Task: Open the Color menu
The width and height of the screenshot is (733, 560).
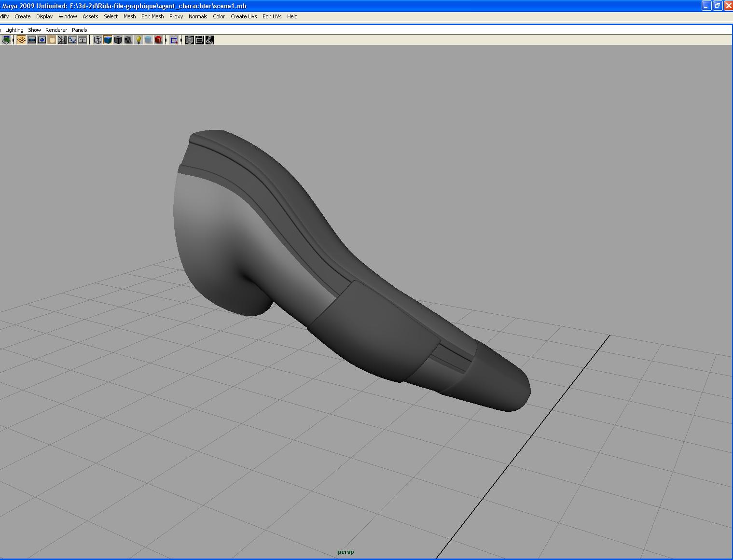Action: point(219,16)
